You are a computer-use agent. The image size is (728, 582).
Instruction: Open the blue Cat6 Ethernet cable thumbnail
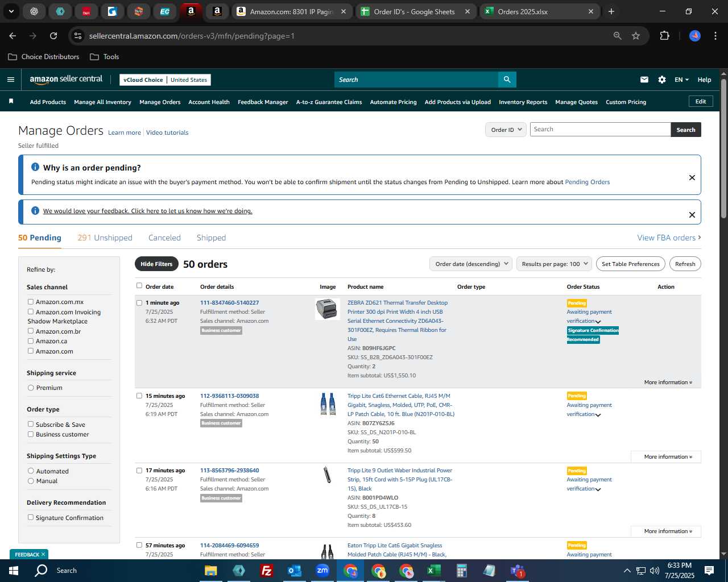tap(328, 404)
